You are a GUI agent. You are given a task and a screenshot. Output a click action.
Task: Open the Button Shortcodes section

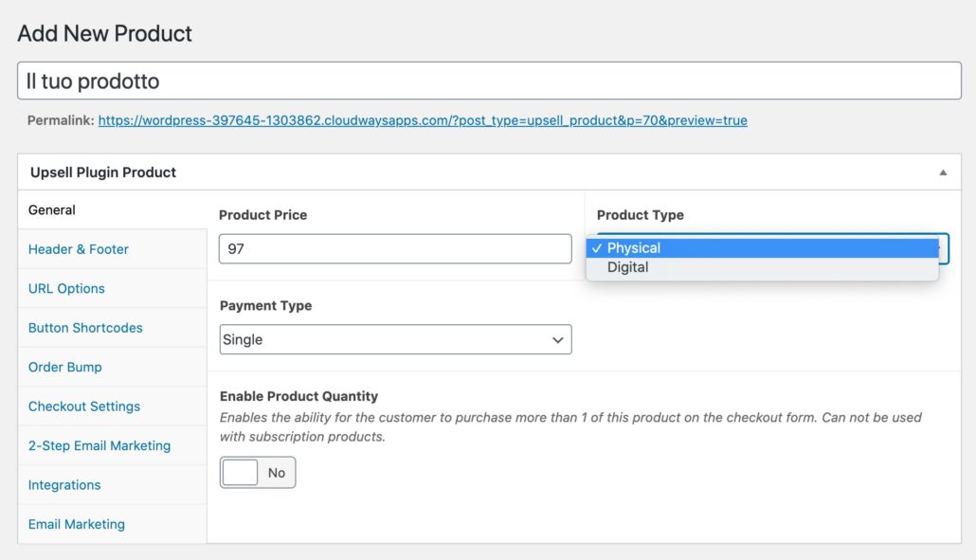[x=84, y=327]
